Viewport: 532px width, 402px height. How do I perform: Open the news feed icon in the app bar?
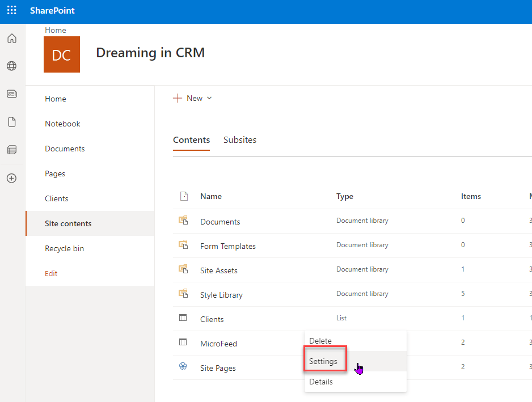[x=12, y=94]
